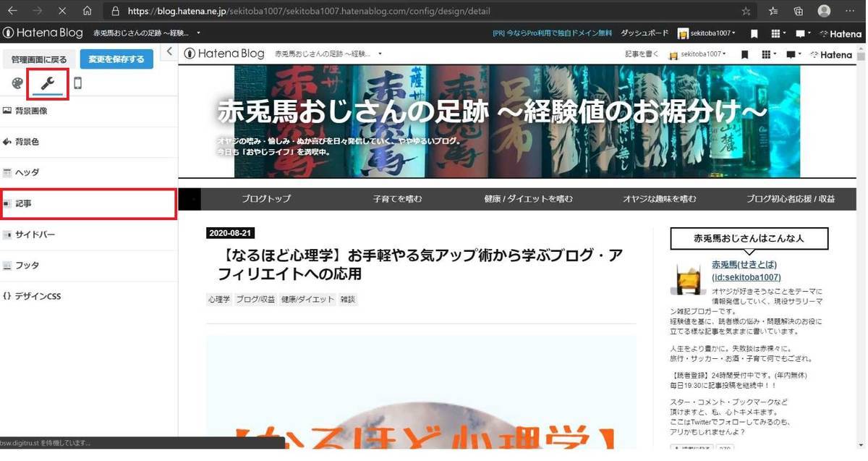The height and width of the screenshot is (461, 868).
Task: Expand the サイドバー settings section
Action: 89,234
